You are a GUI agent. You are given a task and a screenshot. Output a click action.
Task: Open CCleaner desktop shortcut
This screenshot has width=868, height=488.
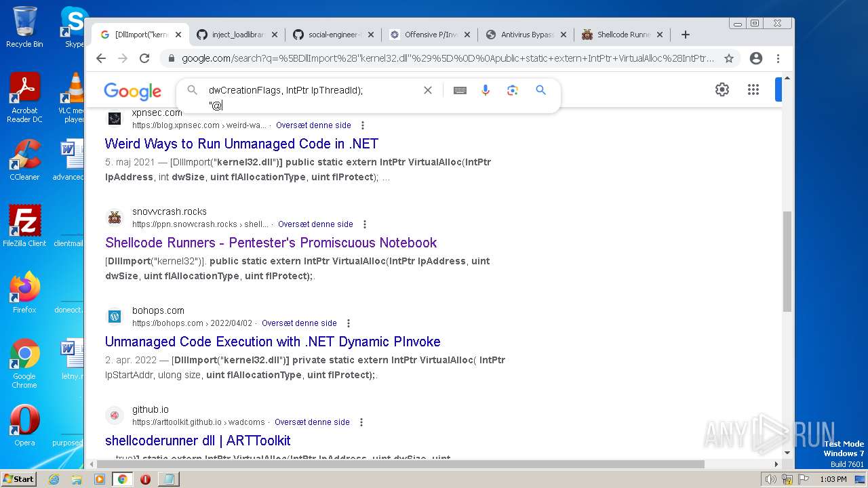24,160
